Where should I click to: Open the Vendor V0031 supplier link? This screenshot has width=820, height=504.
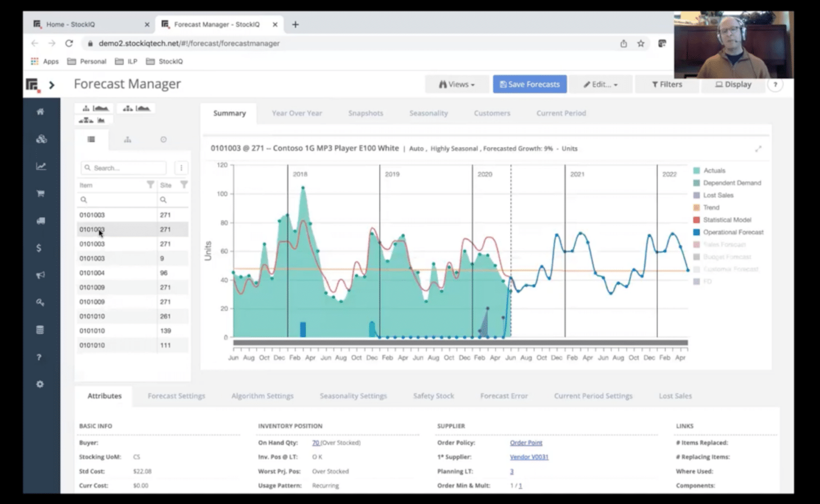click(x=529, y=457)
